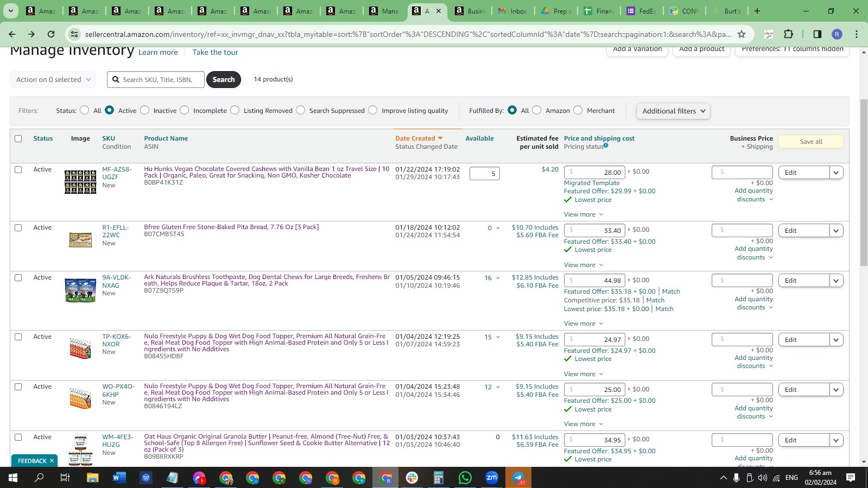Screen dimensions: 868x488
Task: Switch to the Gmail Inbox tab
Action: pyautogui.click(x=512, y=11)
